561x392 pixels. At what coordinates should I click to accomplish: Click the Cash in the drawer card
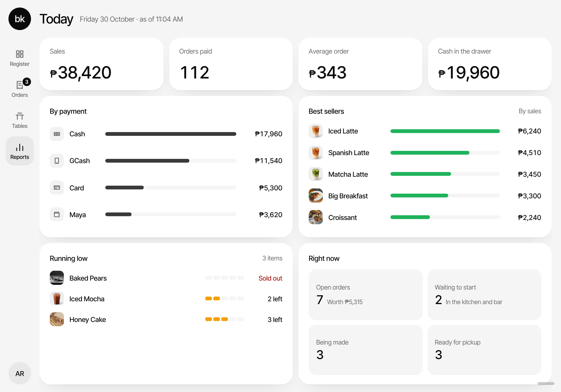pos(490,64)
